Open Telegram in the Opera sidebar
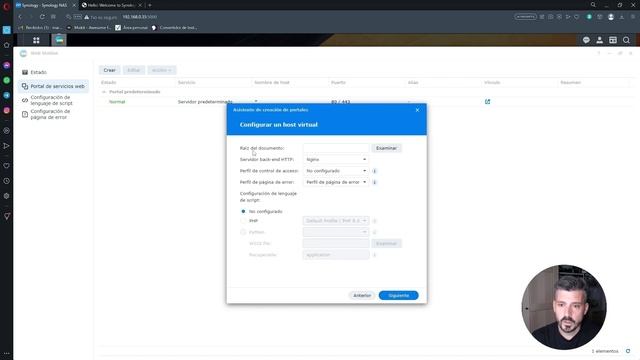The width and height of the screenshot is (640, 360). click(x=7, y=95)
